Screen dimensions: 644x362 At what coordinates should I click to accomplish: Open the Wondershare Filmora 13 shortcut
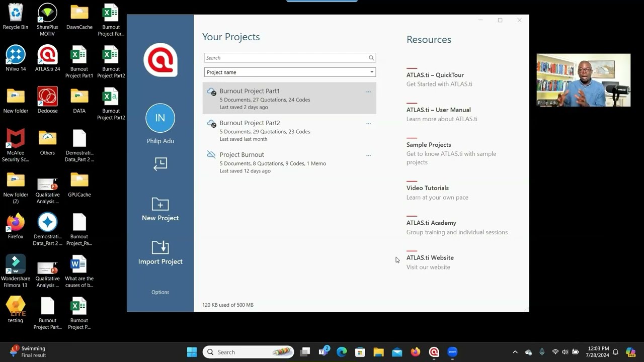16,271
